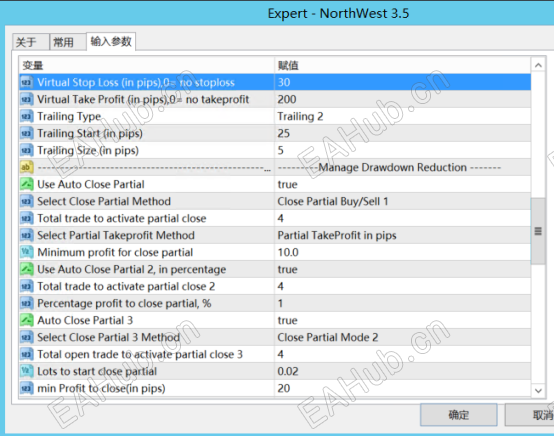Select the Trailing Start value 25
The width and height of the screenshot is (554, 436).
click(x=403, y=133)
